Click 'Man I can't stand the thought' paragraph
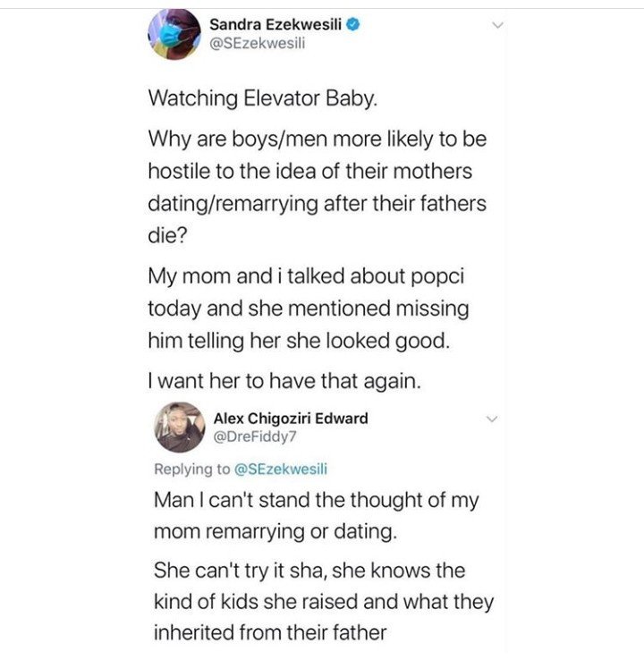The height and width of the screenshot is (660, 644). (317, 516)
